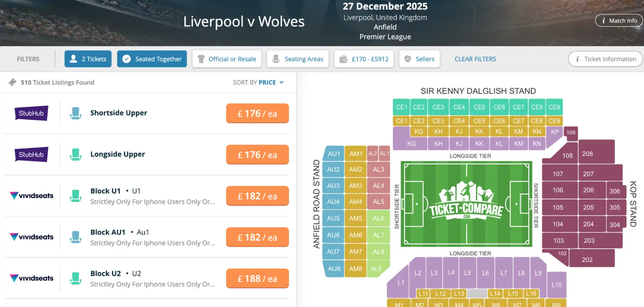Toggle the Official or Resale filter
This screenshot has height=307, width=644.
tap(226, 59)
